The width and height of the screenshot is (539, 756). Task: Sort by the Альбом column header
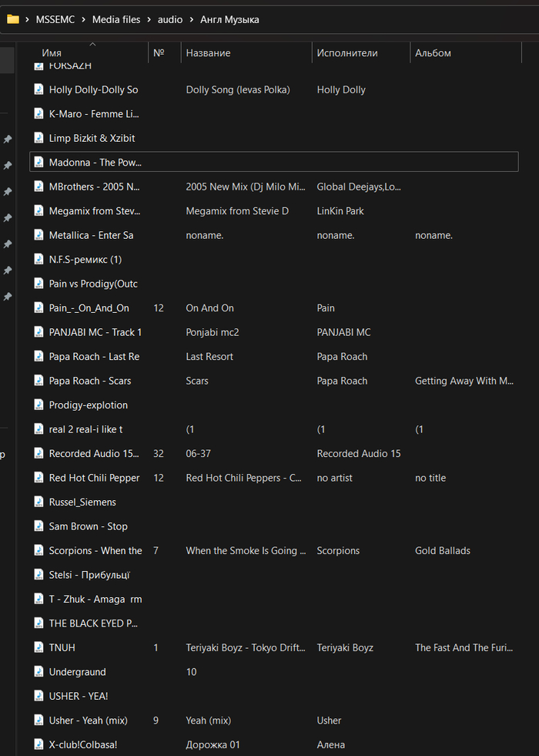(x=433, y=53)
